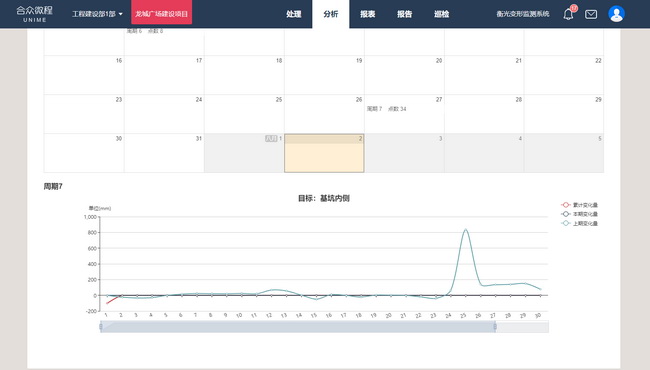The image size is (650, 370).
Task: Open the user profile avatar
Action: [616, 14]
